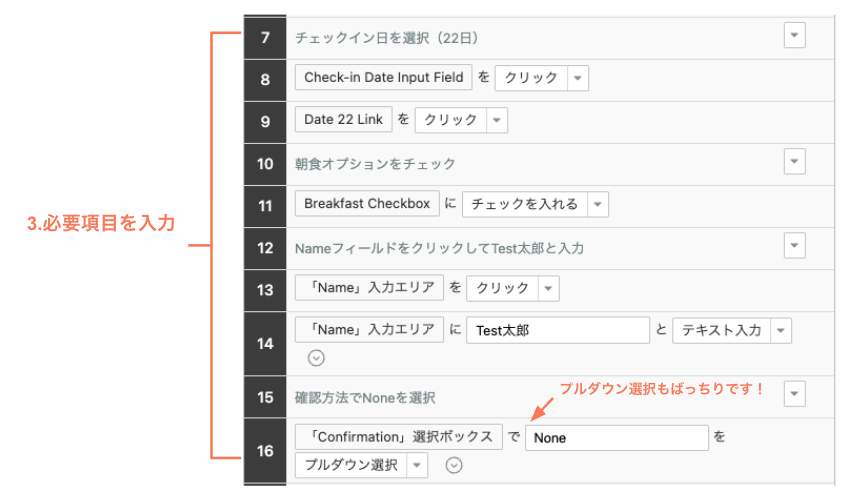
Task: Open the クリック action dropdown in step 13
Action: coord(548,288)
